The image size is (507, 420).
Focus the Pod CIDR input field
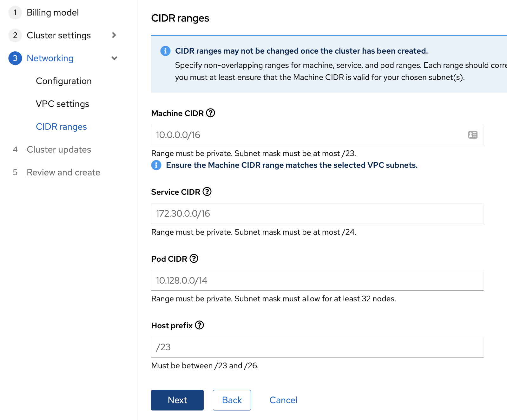[317, 280]
